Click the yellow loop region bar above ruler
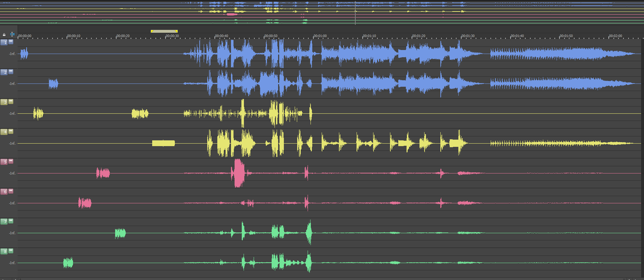 tap(164, 31)
